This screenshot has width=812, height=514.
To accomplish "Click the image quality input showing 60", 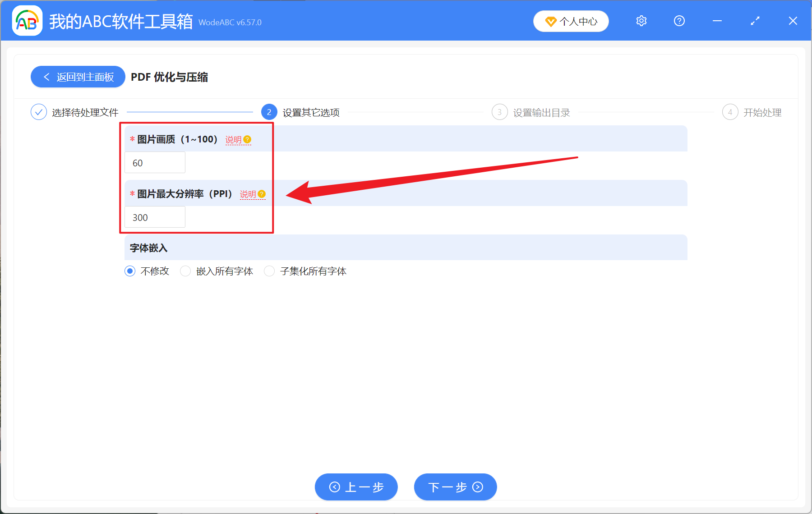I will 155,162.
